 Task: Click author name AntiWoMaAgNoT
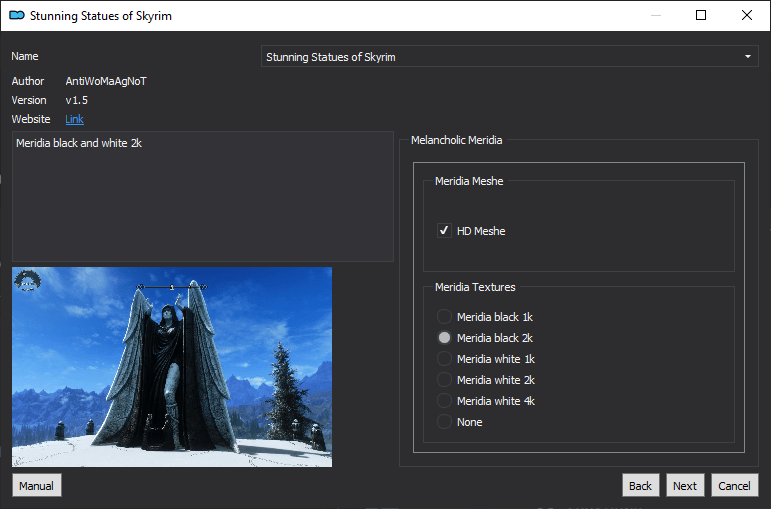[x=106, y=81]
